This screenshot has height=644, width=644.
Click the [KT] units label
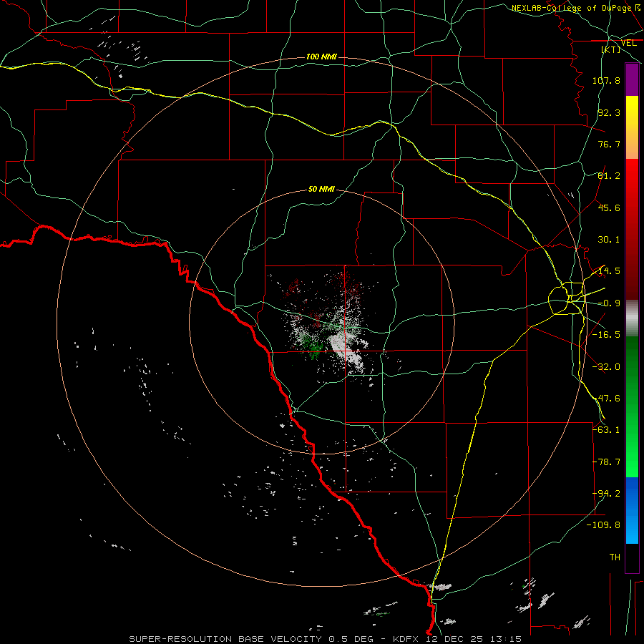click(x=611, y=49)
